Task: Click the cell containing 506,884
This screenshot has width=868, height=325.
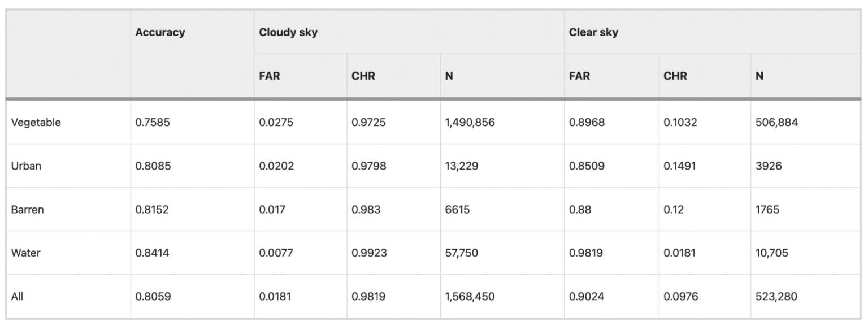Action: 776,122
